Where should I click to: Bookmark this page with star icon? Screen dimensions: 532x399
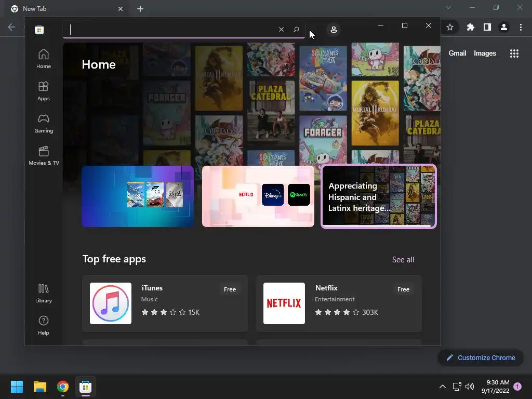coord(450,27)
